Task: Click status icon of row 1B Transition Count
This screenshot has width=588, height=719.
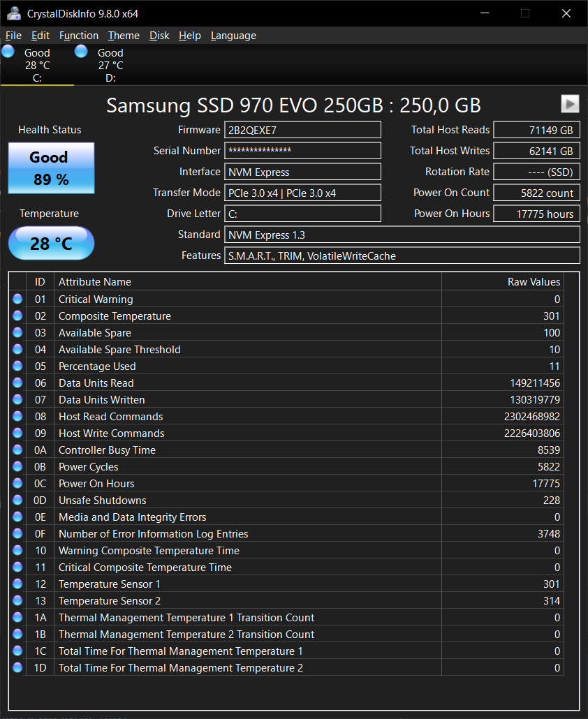Action: click(x=17, y=634)
